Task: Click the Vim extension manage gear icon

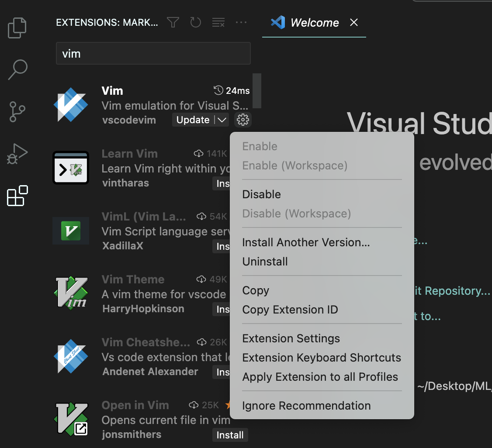Action: 243,120
